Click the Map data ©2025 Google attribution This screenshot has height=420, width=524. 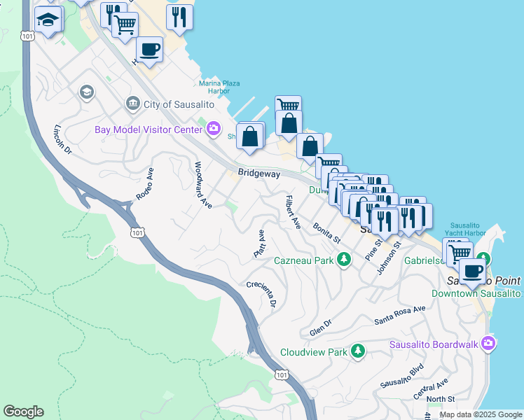point(481,415)
